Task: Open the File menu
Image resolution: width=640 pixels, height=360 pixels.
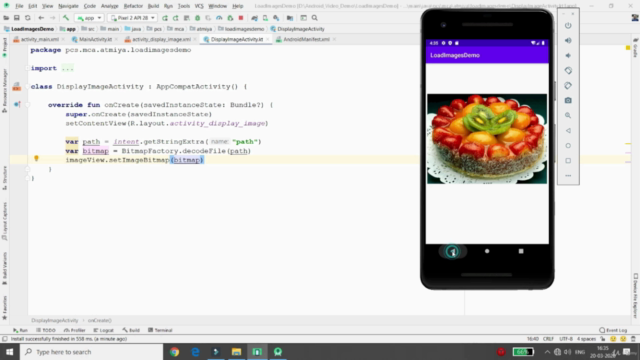Action: click(x=19, y=6)
